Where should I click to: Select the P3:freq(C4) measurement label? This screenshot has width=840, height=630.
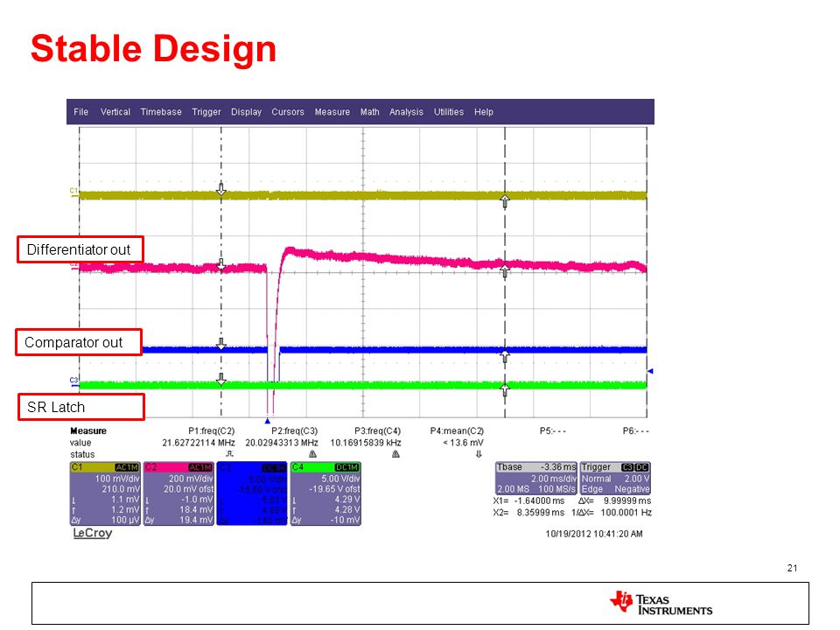(x=377, y=430)
